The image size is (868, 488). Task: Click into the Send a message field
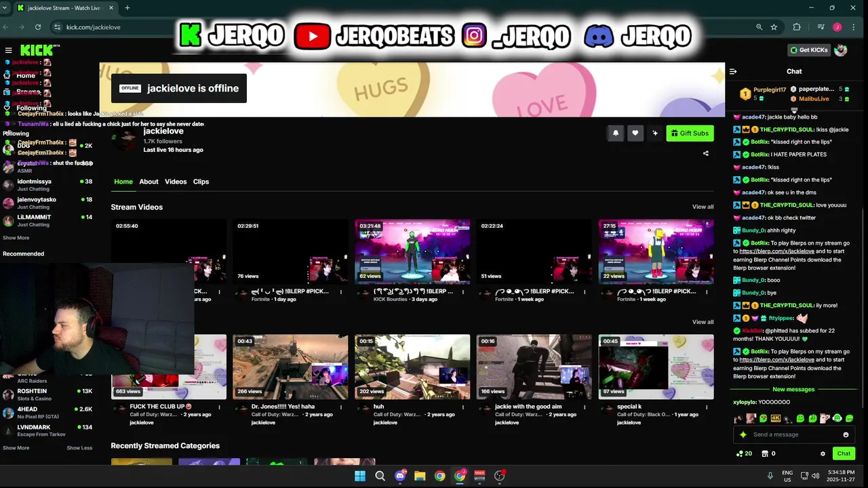coord(795,434)
